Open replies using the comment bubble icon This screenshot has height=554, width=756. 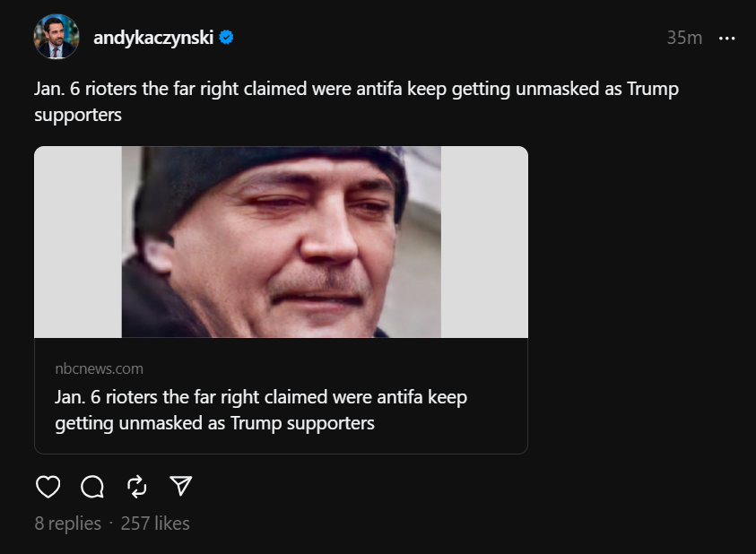tap(92, 486)
